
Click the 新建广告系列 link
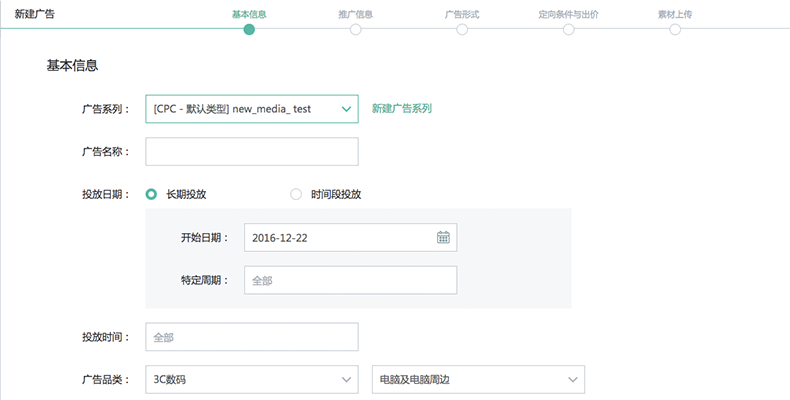pos(402,108)
